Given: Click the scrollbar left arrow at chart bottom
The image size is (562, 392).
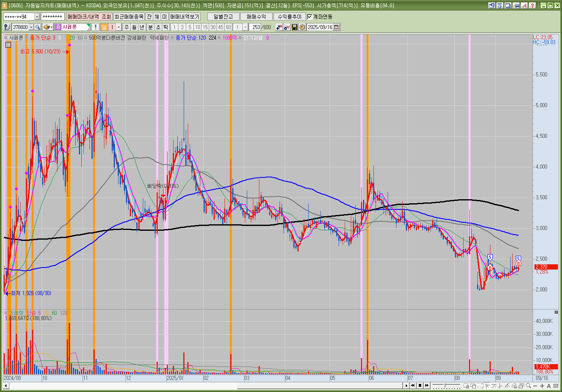Looking at the screenshot, I should coord(6,386).
